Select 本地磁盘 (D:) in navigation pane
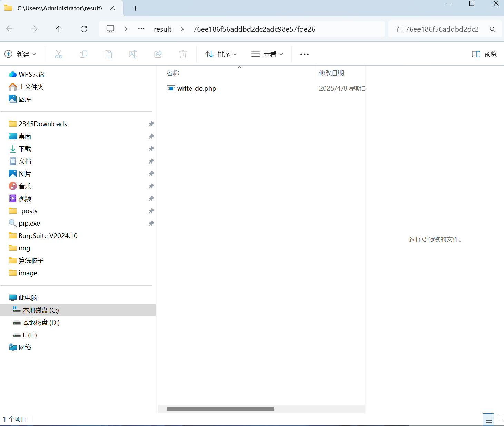The height and width of the screenshot is (426, 504). 41,323
